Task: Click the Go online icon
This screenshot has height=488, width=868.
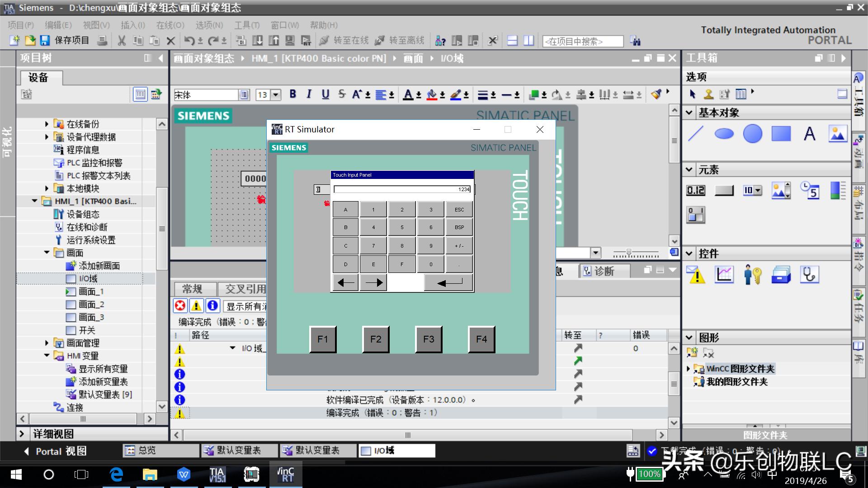Action: point(324,41)
